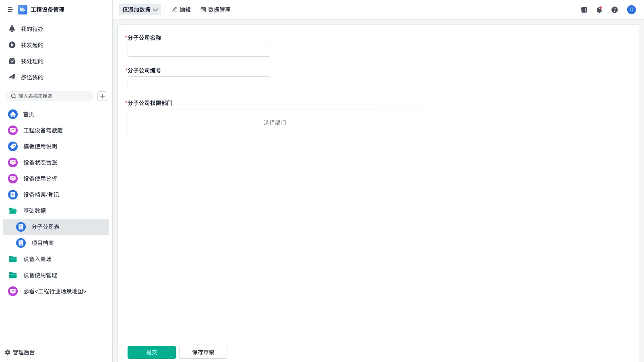Click the 编辑 toolbar button
Viewport: 644px width, 362px height.
[181, 10]
